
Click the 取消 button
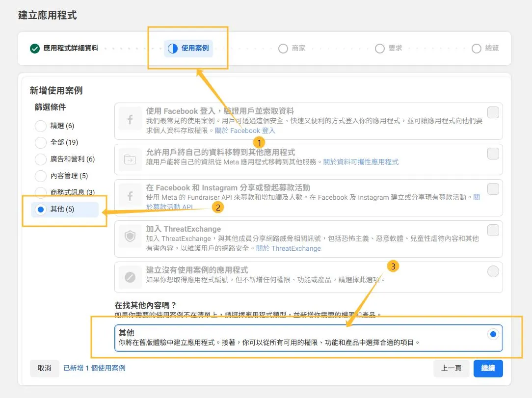coord(44,368)
